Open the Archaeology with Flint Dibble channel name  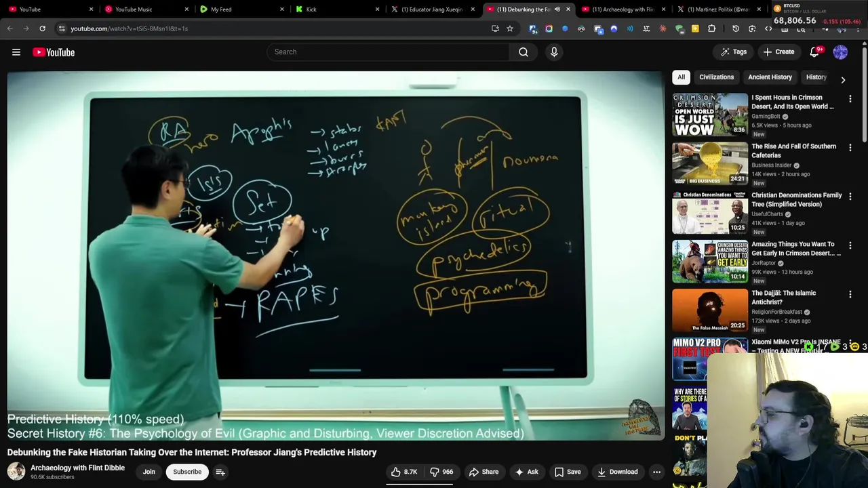pos(77,468)
